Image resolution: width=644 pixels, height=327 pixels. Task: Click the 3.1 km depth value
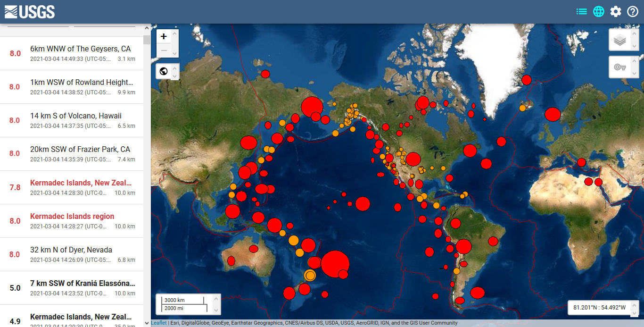point(126,59)
